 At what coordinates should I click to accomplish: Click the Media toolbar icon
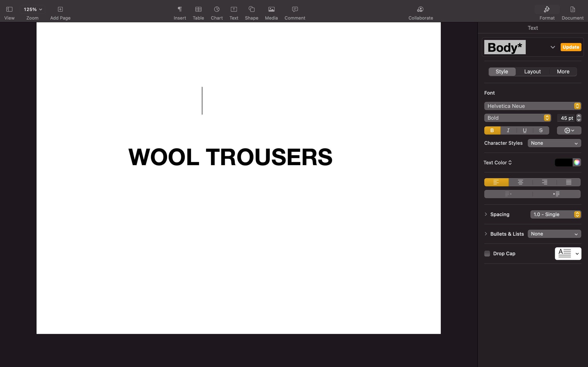(271, 10)
